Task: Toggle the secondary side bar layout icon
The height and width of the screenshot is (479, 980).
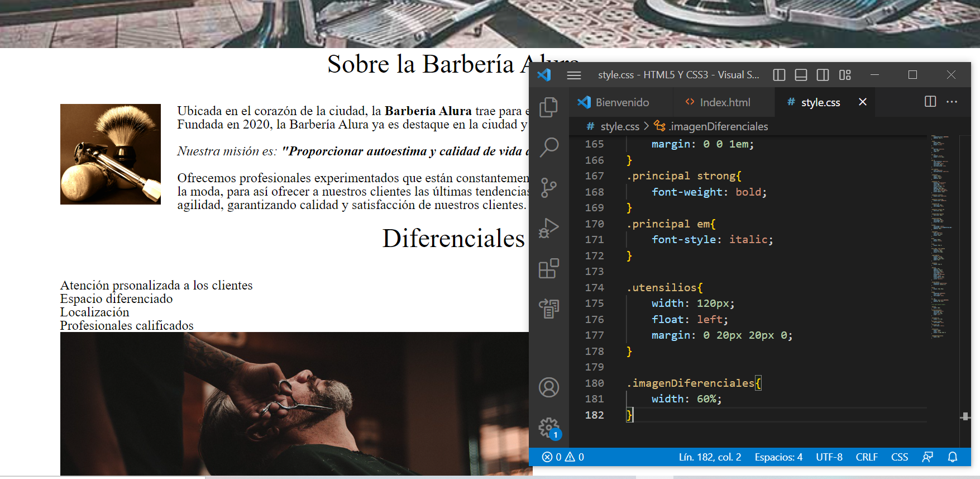Action: (823, 75)
